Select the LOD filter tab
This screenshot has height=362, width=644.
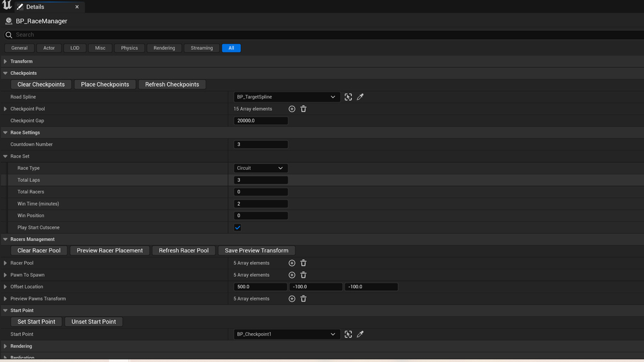point(75,48)
